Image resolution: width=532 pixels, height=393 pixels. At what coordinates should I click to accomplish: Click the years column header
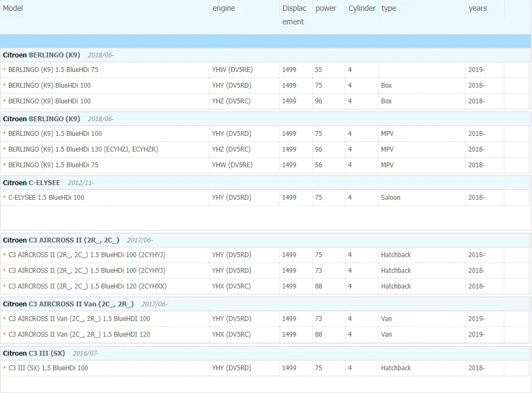[478, 8]
